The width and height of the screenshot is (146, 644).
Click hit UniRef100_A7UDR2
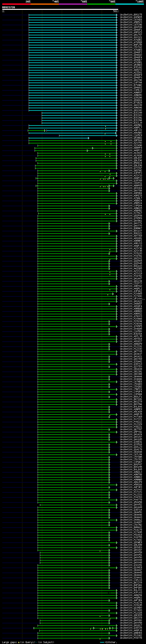[131, 40]
